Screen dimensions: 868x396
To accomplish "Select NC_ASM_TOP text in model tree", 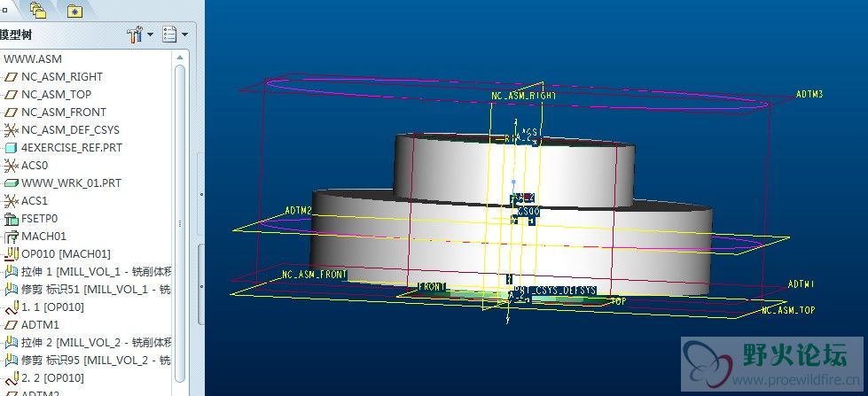I will [x=57, y=95].
